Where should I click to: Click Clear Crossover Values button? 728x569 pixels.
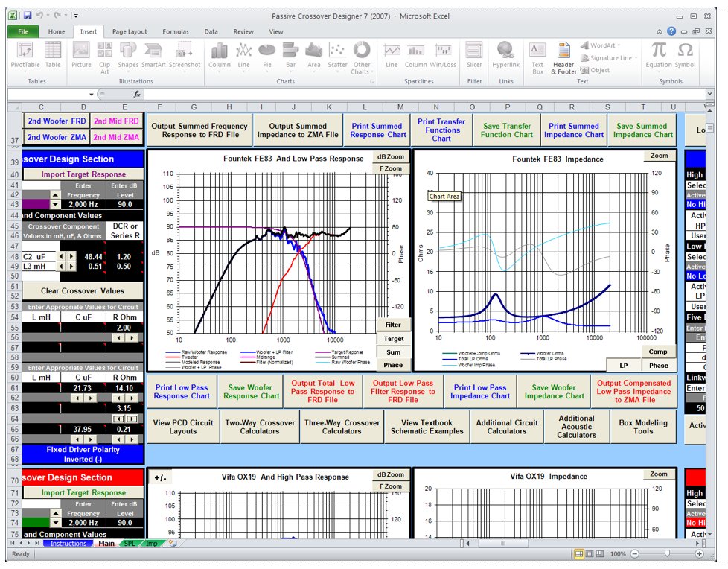(83, 290)
